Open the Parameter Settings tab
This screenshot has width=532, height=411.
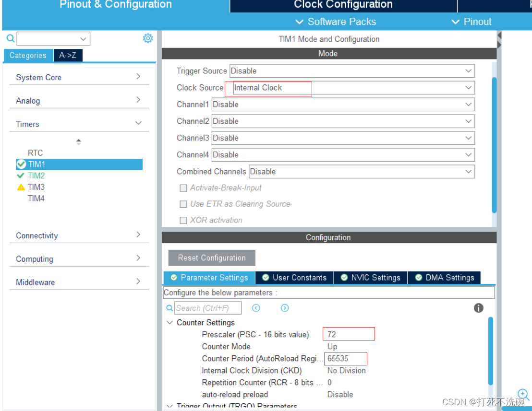click(209, 278)
